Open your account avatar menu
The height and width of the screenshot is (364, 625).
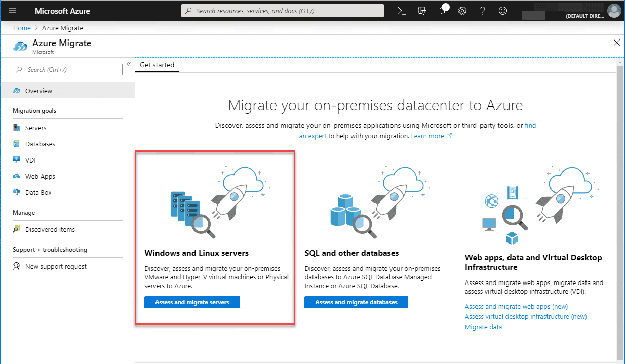pyautogui.click(x=614, y=10)
